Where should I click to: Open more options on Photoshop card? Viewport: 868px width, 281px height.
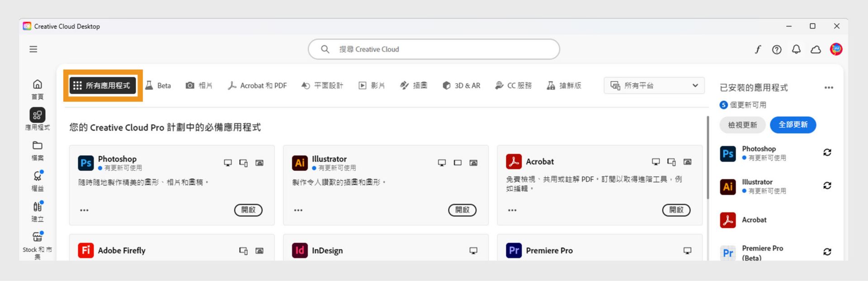pos(84,210)
